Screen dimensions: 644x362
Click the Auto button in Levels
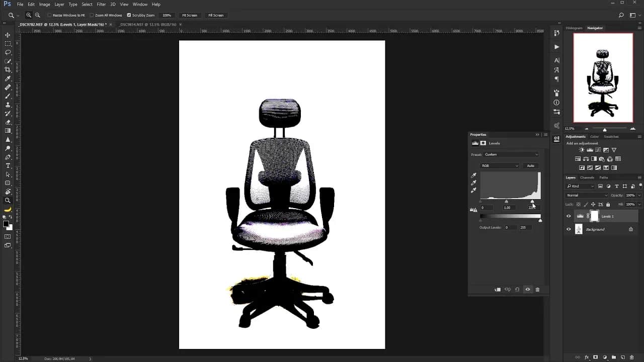coord(530,165)
